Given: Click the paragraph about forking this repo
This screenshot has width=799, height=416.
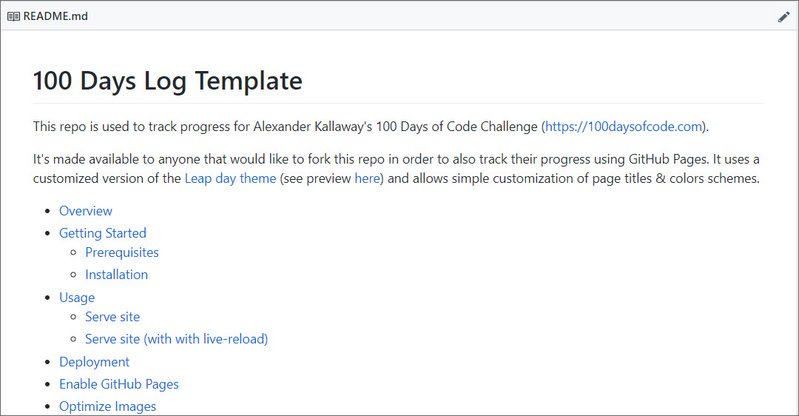Looking at the screenshot, I should coord(396,169).
